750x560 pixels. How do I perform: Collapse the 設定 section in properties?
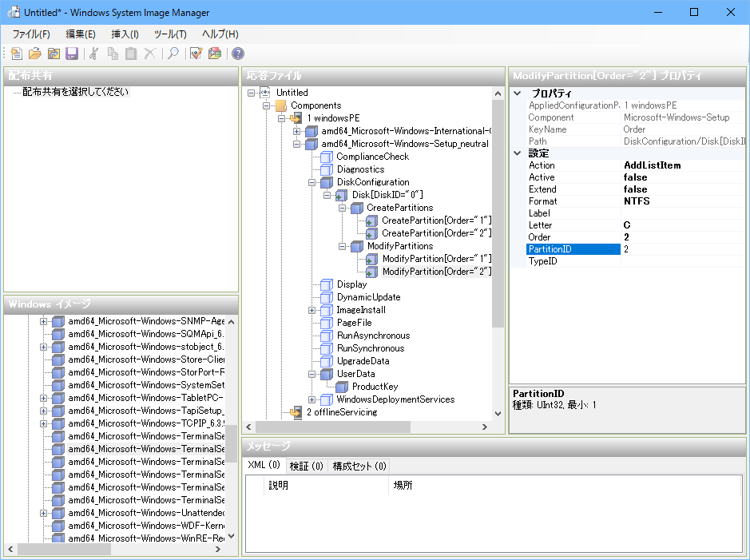517,153
